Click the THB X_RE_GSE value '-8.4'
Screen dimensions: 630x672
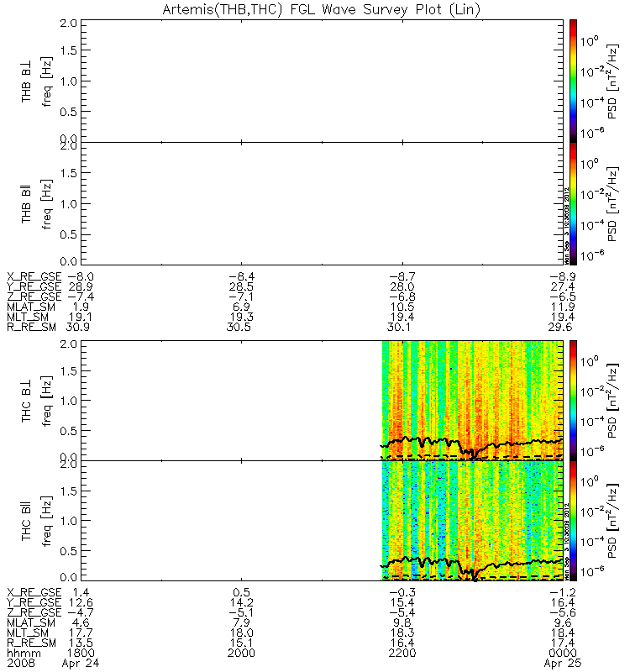pyautogui.click(x=241, y=276)
